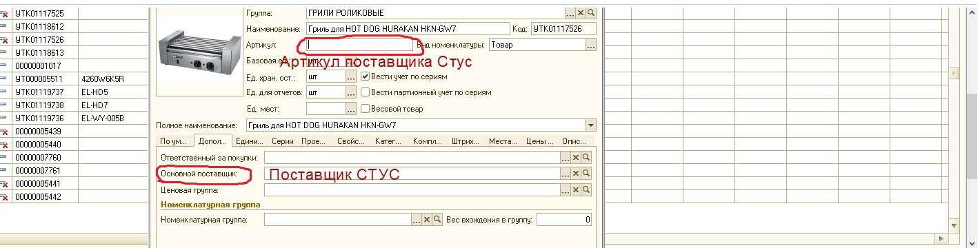Open Номенклатурная группа with the magnifier

pyautogui.click(x=437, y=220)
